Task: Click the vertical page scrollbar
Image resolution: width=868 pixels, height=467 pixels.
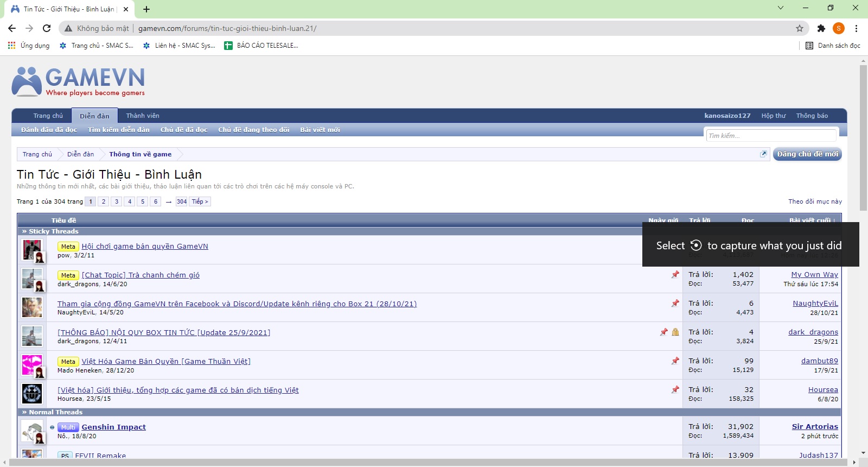Action: pyautogui.click(x=863, y=137)
